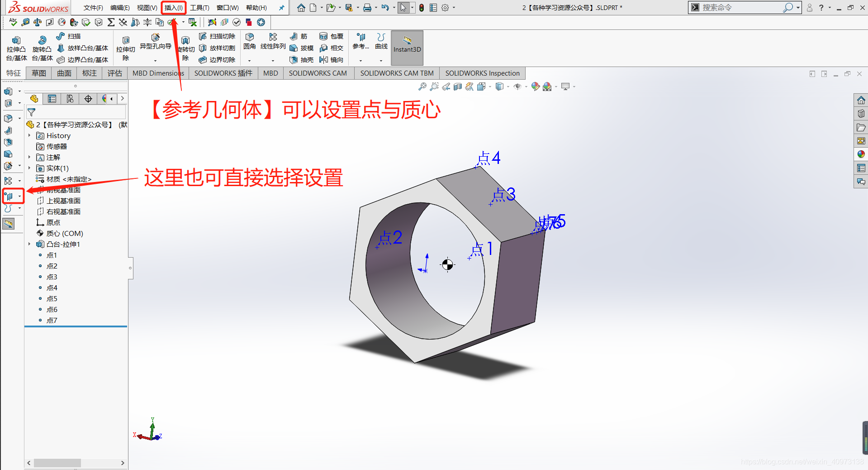Select the 拉伸凸台/基体 extrude boss tool

click(16, 48)
